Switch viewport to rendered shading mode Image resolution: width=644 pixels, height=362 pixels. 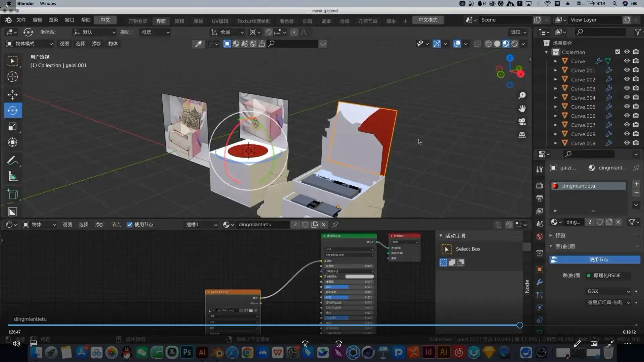click(x=514, y=44)
